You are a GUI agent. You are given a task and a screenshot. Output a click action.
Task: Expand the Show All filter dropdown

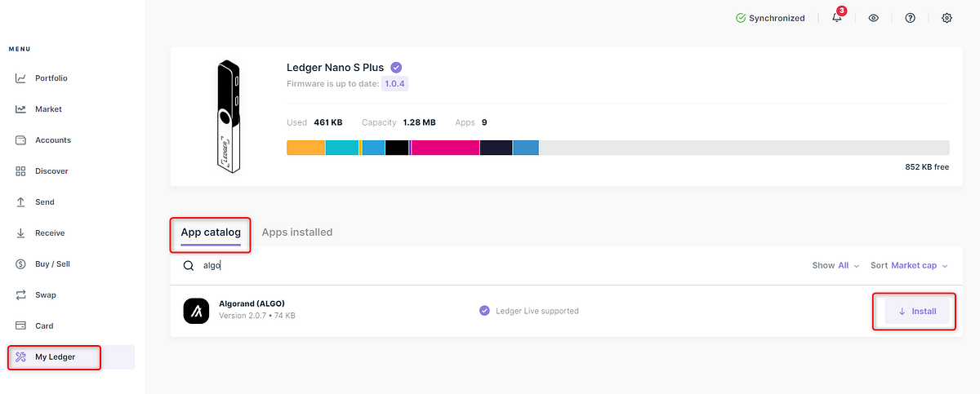(x=836, y=265)
